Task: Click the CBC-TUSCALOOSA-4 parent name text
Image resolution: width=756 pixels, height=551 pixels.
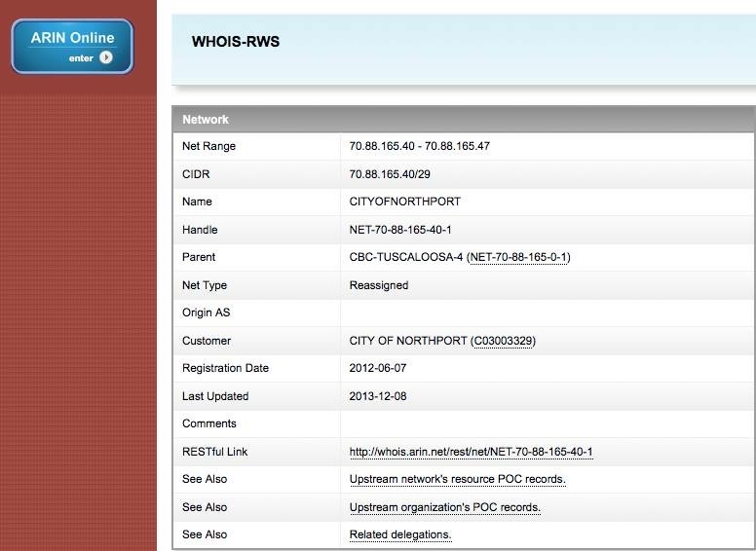Action: (x=405, y=258)
